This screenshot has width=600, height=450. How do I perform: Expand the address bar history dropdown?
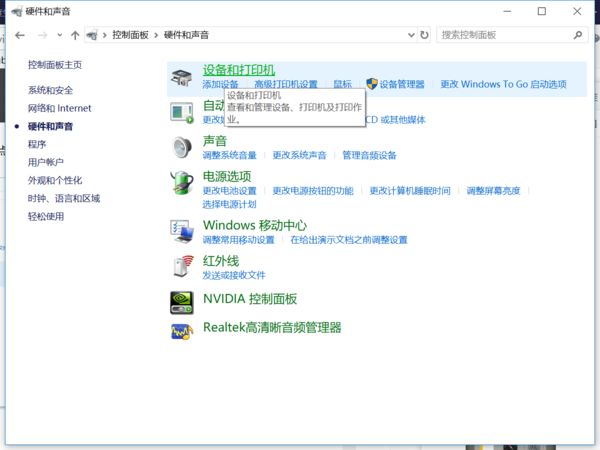point(410,35)
